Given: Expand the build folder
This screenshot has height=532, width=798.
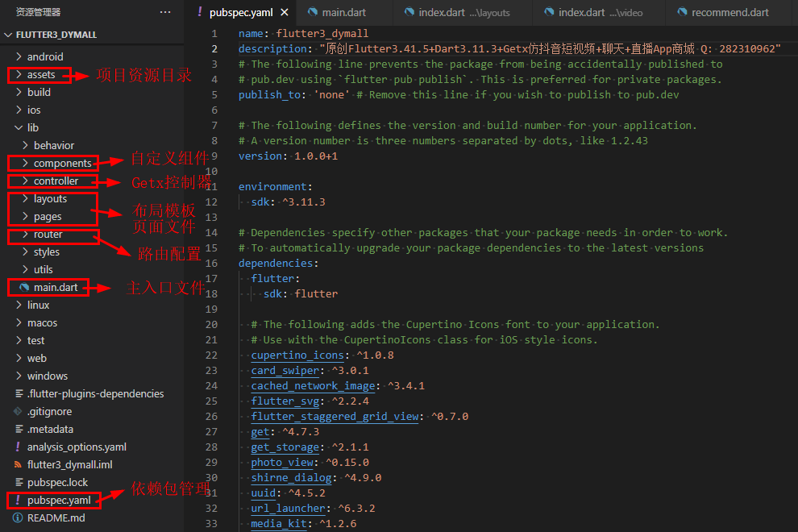Looking at the screenshot, I should coord(19,92).
